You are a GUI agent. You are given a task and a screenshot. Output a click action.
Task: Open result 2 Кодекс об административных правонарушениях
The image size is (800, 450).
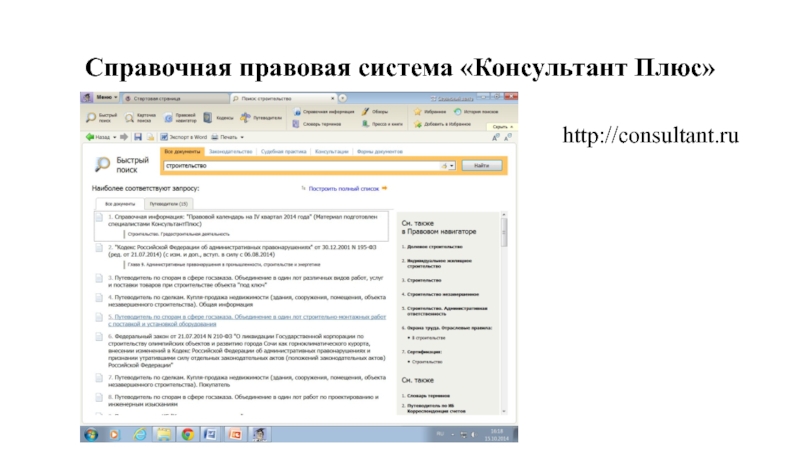242,251
